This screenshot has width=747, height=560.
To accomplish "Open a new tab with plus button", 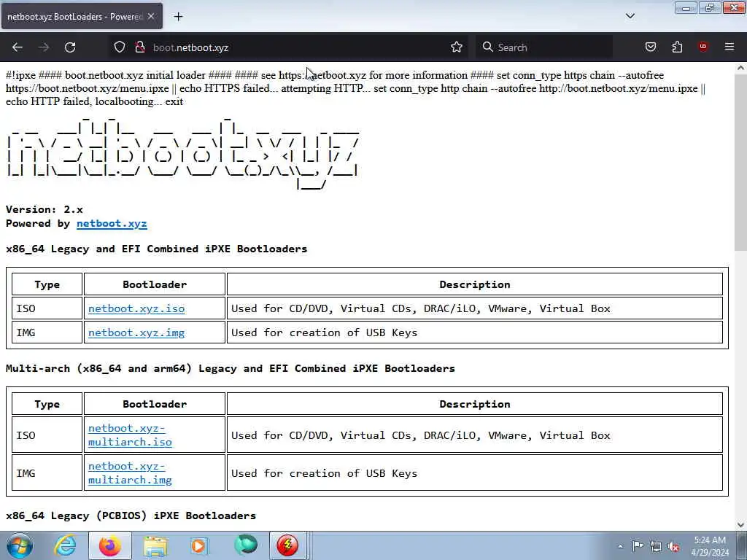I will pyautogui.click(x=178, y=17).
